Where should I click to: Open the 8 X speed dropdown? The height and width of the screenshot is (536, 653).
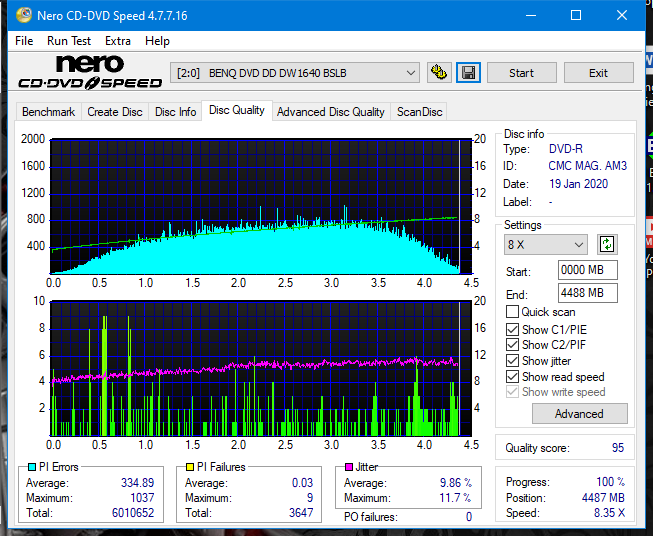(546, 244)
